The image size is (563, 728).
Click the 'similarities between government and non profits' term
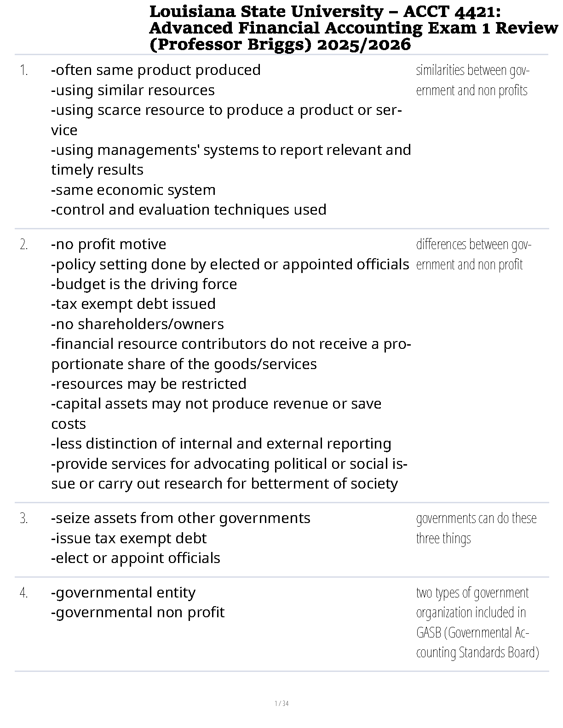click(x=472, y=80)
